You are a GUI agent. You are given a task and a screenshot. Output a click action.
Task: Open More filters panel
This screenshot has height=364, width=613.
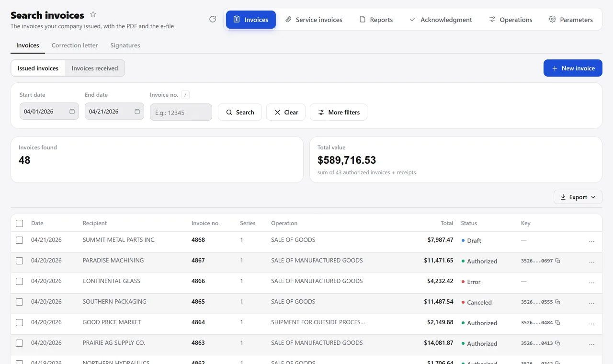(339, 112)
